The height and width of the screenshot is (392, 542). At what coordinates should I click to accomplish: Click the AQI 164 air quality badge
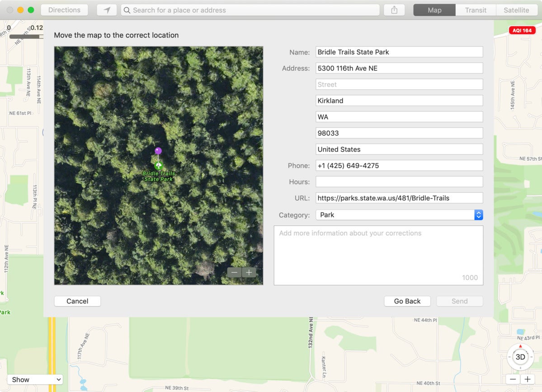click(522, 30)
